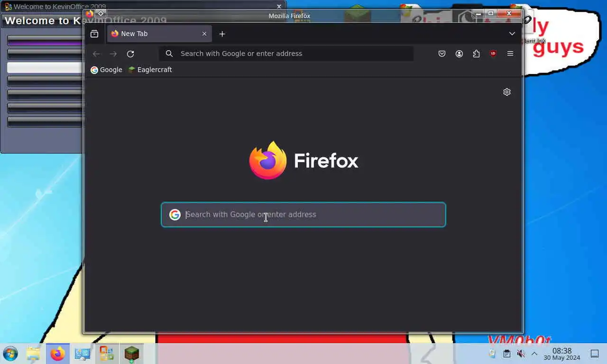This screenshot has width=607, height=364.
Task: Open the clock showing 08:38
Action: pyautogui.click(x=562, y=354)
